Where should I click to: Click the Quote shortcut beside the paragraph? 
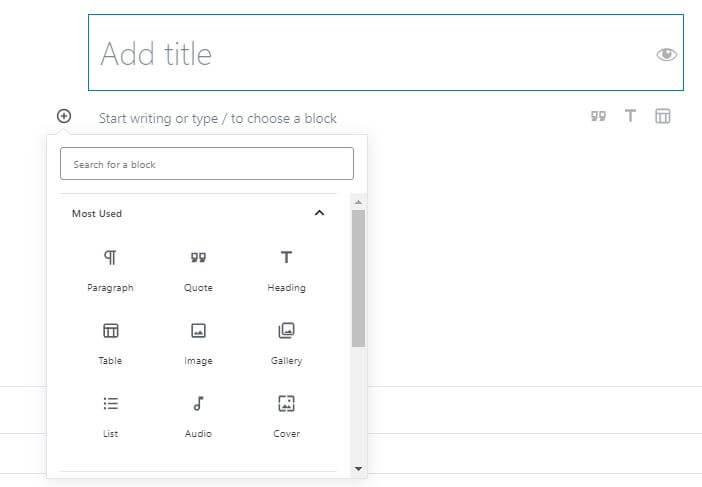(x=598, y=116)
